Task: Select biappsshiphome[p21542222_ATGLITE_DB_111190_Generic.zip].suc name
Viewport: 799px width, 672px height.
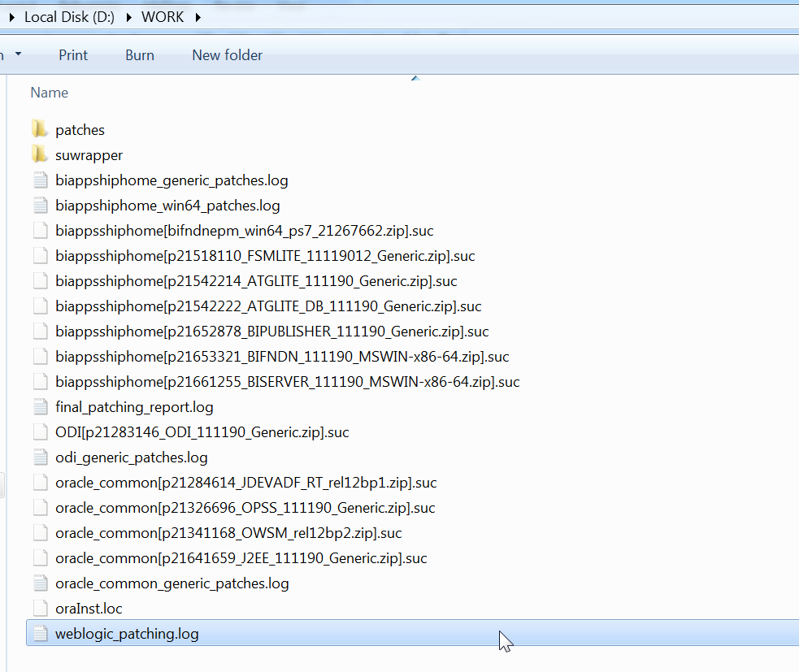Action: 268,306
